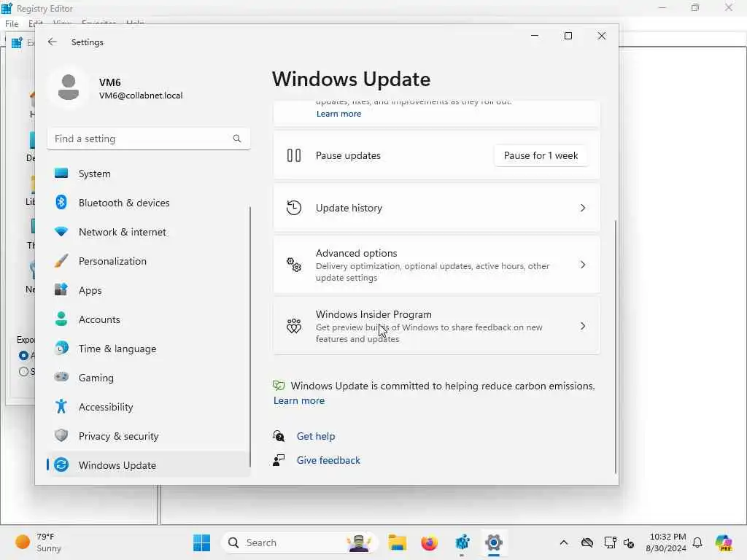Open Apps settings category
Image resolution: width=747 pixels, height=560 pixels.
point(149,290)
